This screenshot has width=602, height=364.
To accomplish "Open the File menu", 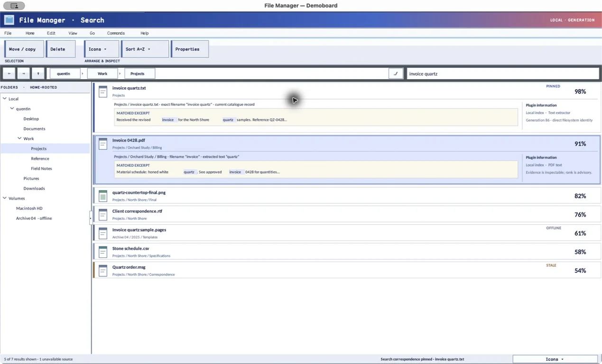I will pos(8,33).
